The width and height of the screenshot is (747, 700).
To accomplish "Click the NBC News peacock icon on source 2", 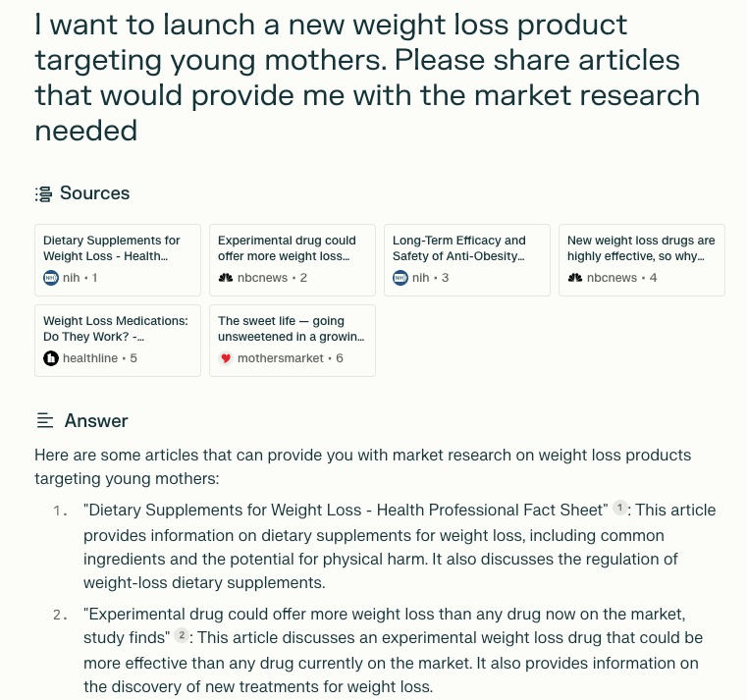I will click(226, 277).
